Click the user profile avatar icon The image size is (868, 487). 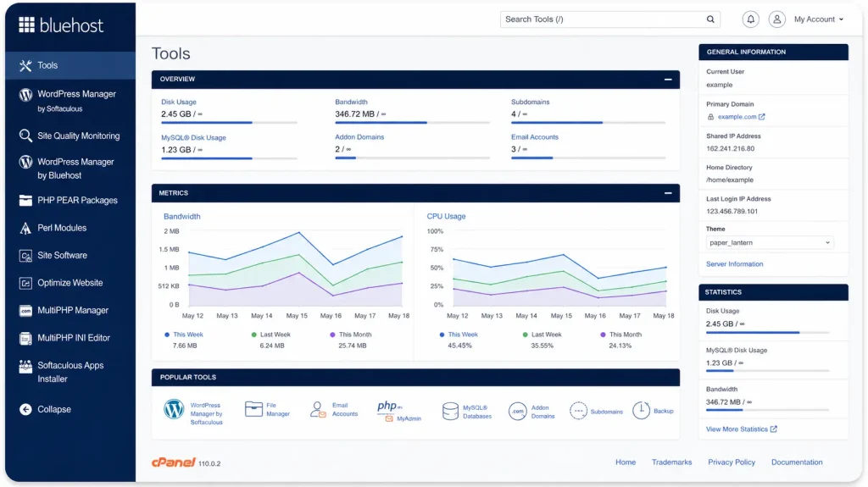pos(776,19)
